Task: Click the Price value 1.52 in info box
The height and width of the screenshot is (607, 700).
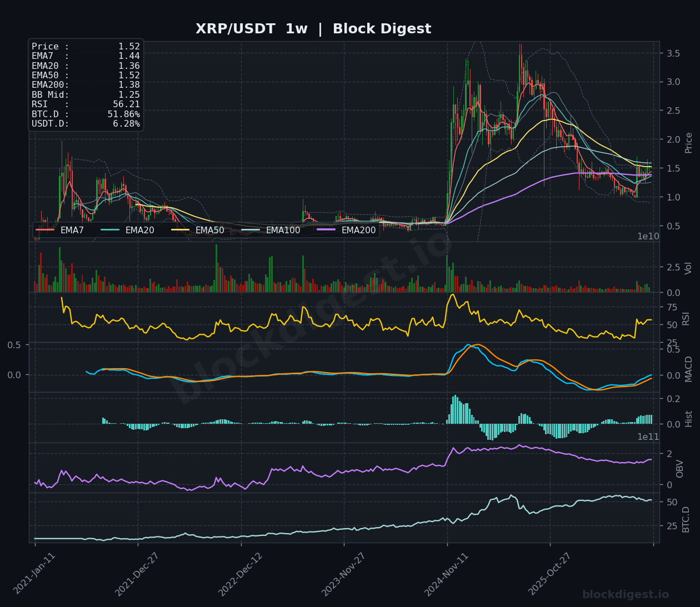Action: 129,47
